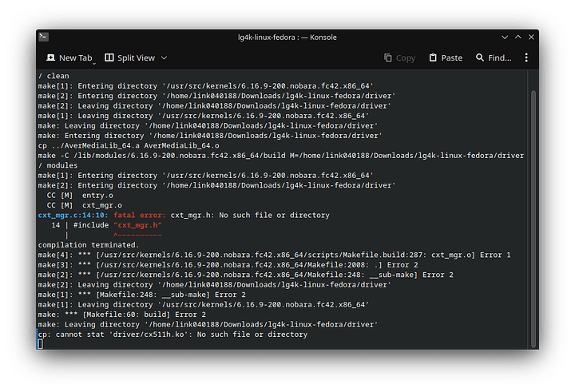Click the 'make -C /lib/modules' command line

(281, 156)
